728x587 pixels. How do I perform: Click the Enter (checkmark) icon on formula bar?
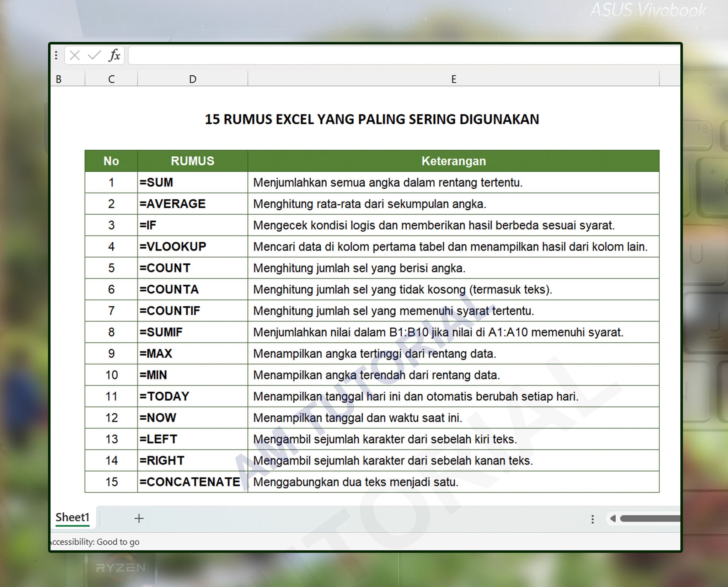[93, 55]
